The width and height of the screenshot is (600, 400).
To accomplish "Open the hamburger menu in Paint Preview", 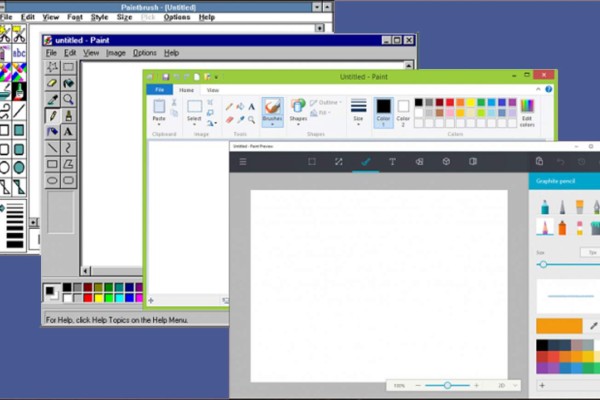I will (x=243, y=162).
